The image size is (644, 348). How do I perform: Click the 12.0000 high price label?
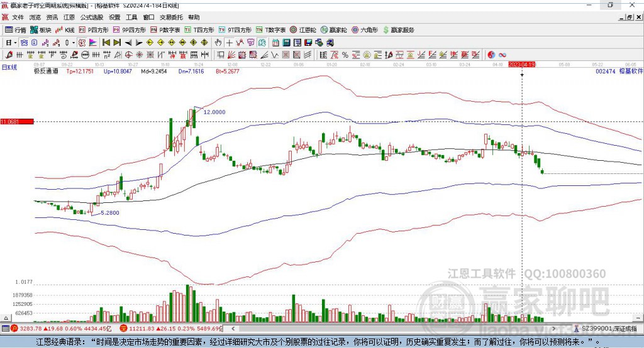tap(214, 112)
